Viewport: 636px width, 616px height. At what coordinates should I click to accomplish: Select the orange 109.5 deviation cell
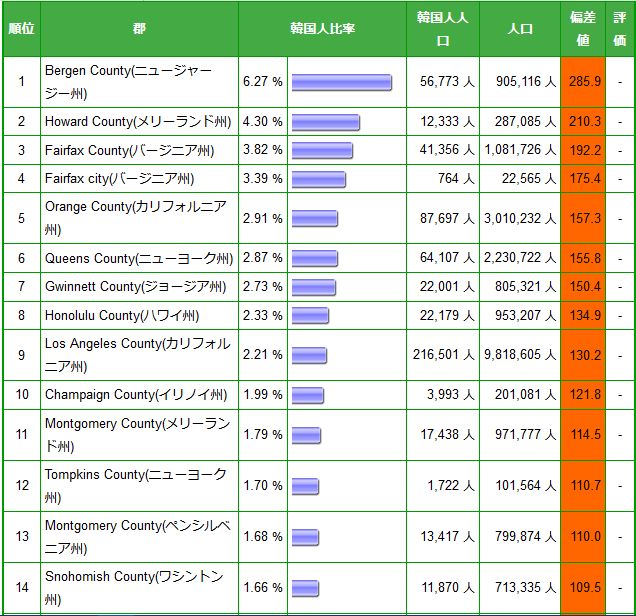coord(583,588)
